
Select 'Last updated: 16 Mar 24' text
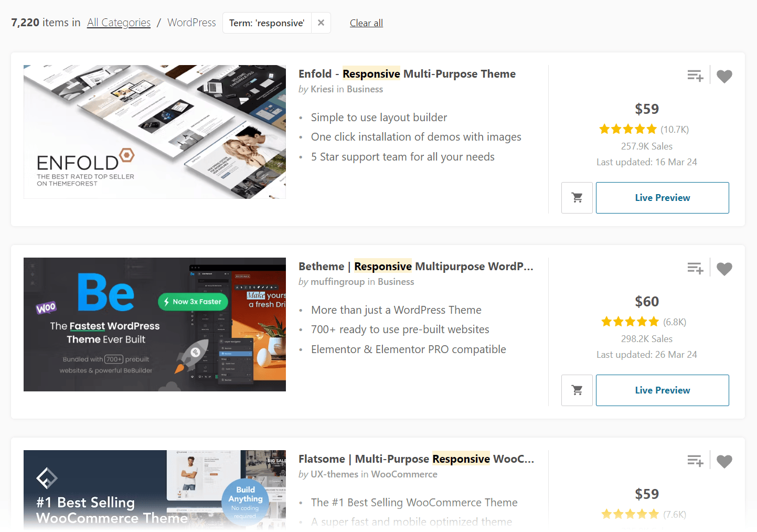[647, 162]
